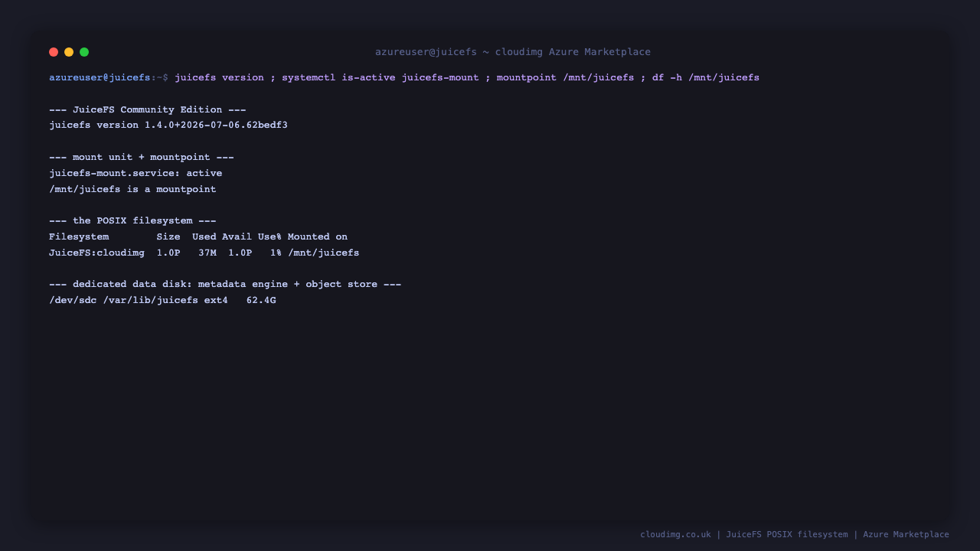Image resolution: width=980 pixels, height=551 pixels.
Task: Click the 'azureuser@juicefs' shell prompt
Action: (x=100, y=77)
